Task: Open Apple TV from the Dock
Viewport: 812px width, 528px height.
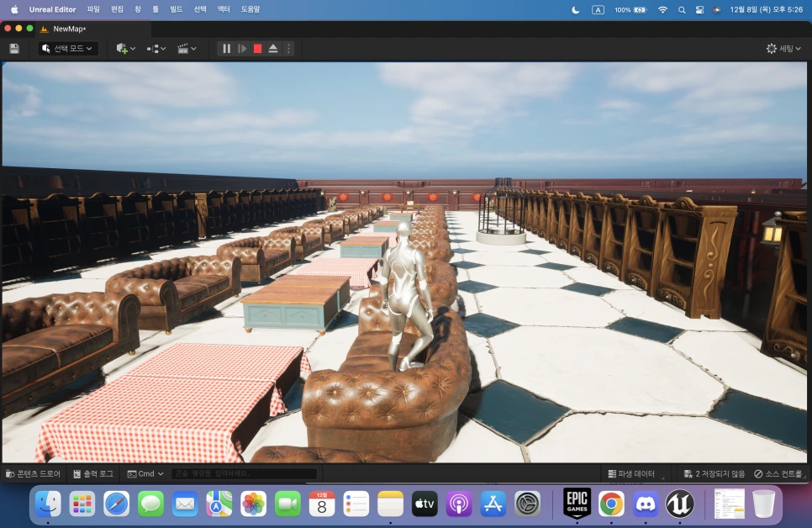Action: 424,504
